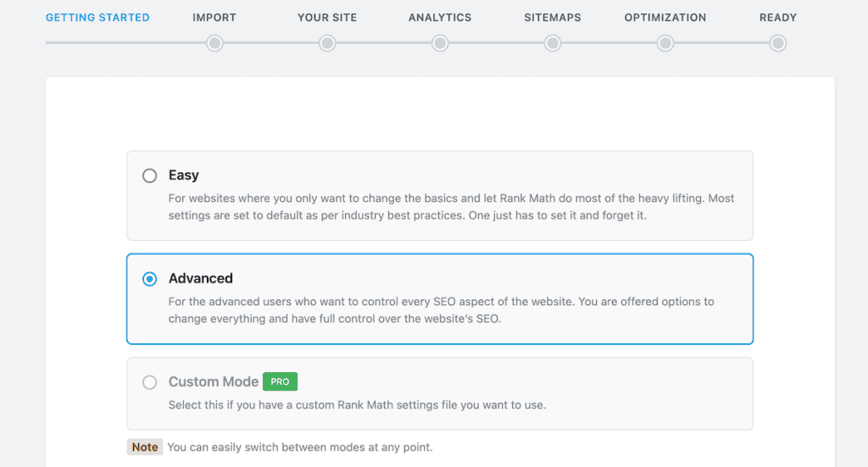Click the Analytics step progress dot
This screenshot has width=868, height=467.
coord(440,43)
